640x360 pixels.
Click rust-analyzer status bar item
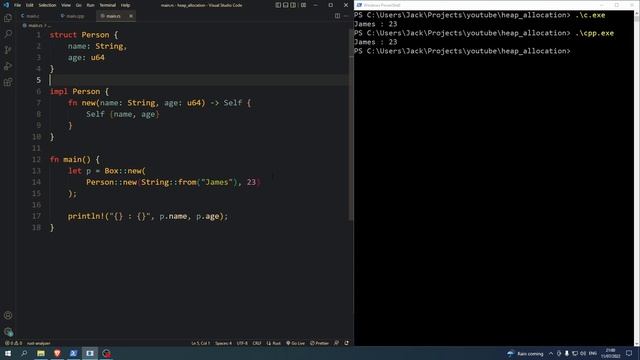pyautogui.click(x=38, y=343)
